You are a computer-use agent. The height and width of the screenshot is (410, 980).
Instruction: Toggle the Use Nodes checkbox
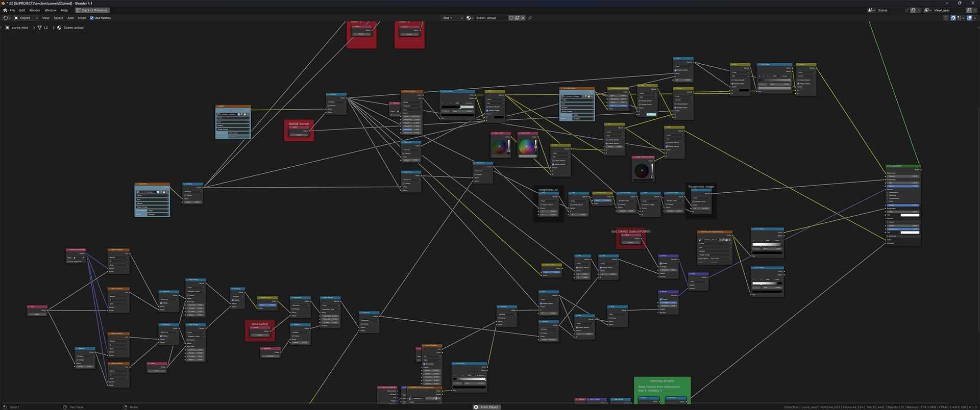92,18
